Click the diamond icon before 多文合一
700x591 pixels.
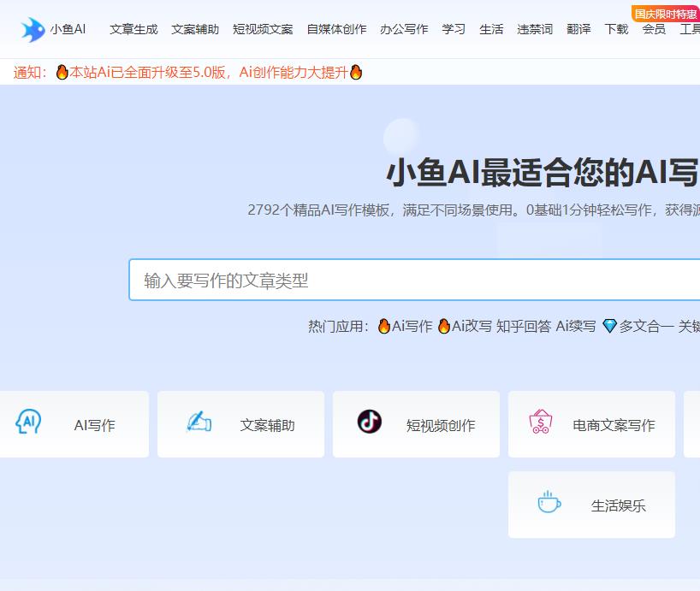click(x=609, y=326)
